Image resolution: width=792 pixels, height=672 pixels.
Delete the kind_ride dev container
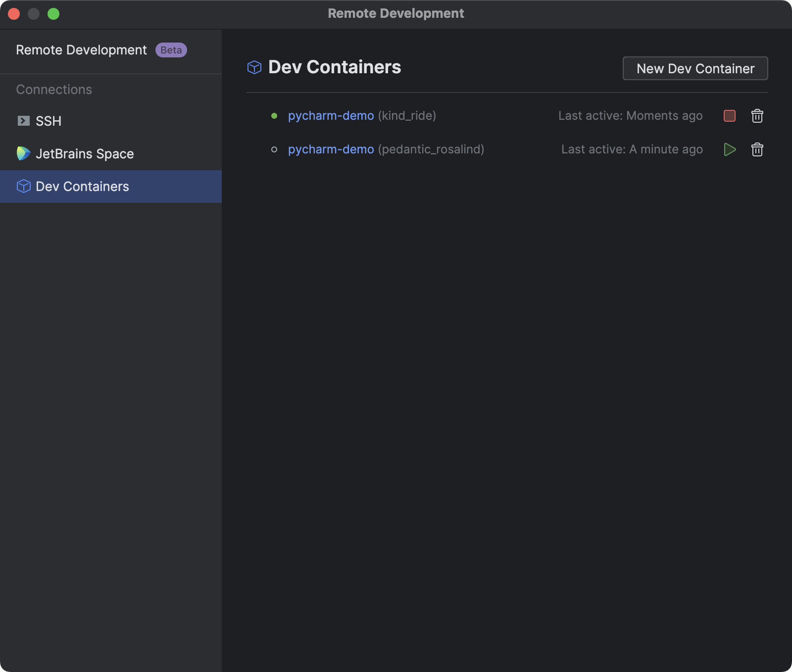point(757,116)
